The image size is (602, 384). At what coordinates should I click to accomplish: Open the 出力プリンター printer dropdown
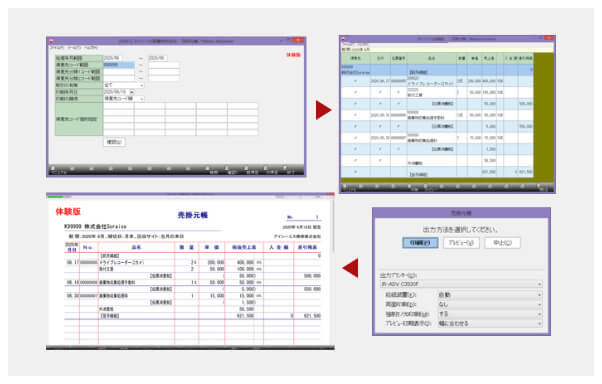coord(461,284)
